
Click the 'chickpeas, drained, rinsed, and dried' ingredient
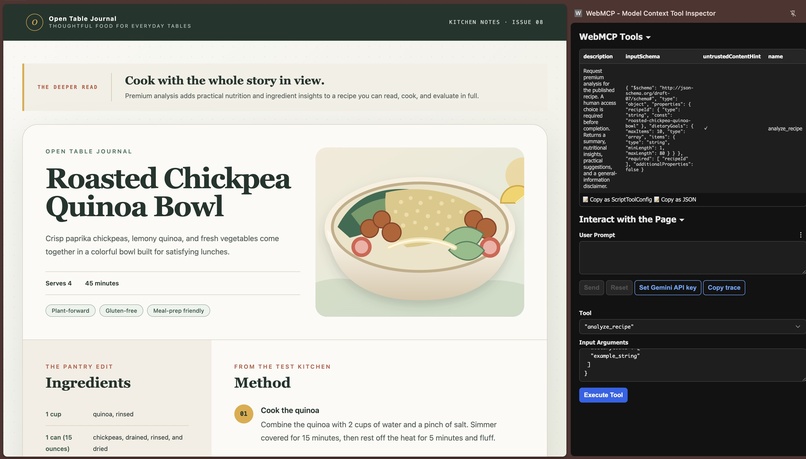[138, 443]
